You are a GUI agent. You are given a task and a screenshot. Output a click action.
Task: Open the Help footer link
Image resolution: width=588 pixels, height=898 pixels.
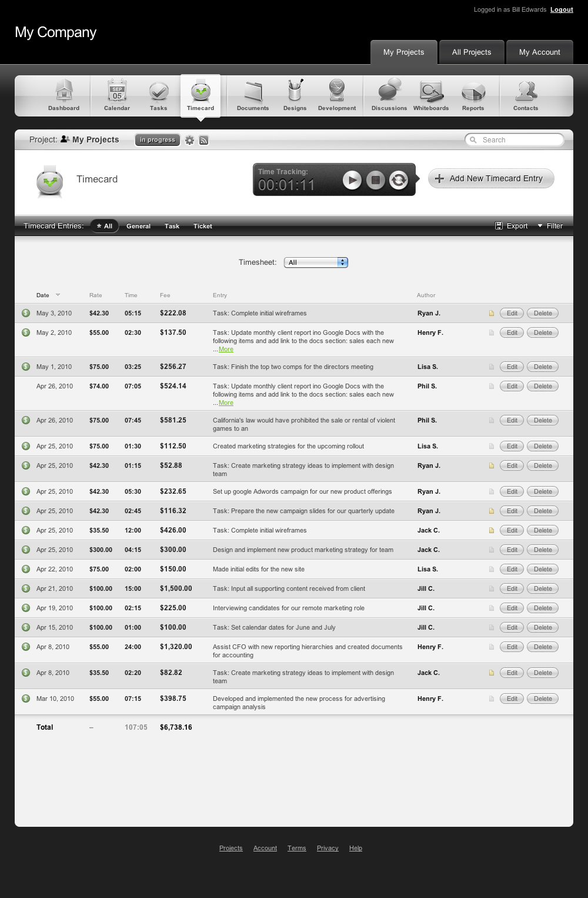click(x=356, y=848)
